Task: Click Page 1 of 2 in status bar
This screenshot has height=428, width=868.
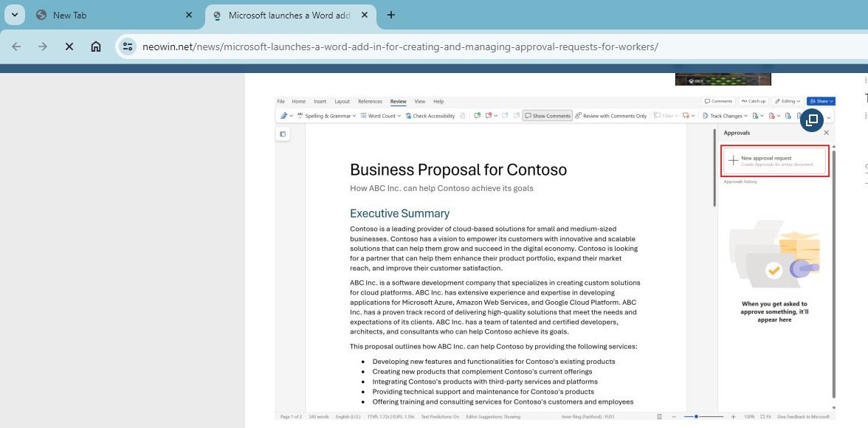Action: tap(291, 416)
